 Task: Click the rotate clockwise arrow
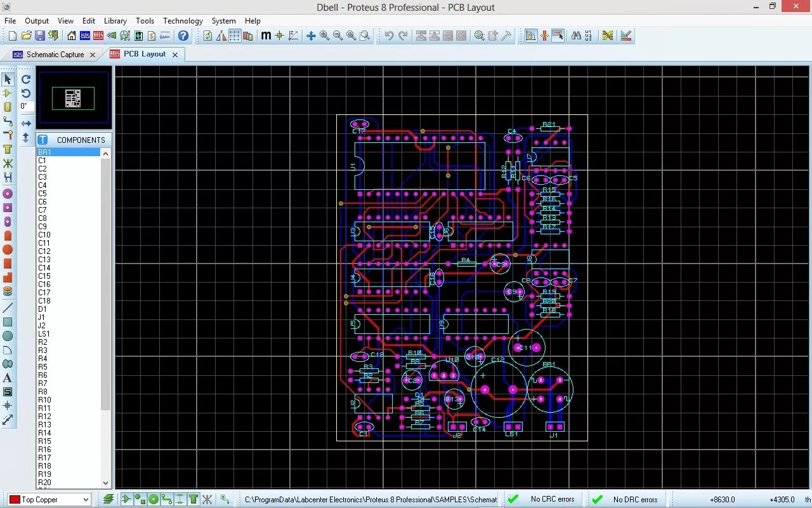coord(26,79)
